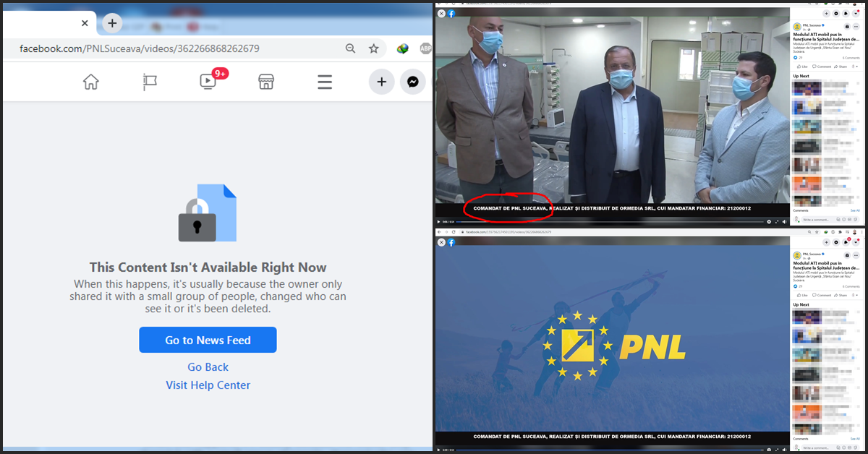
Task: Open Facebook Home icon in left window
Action: click(90, 82)
